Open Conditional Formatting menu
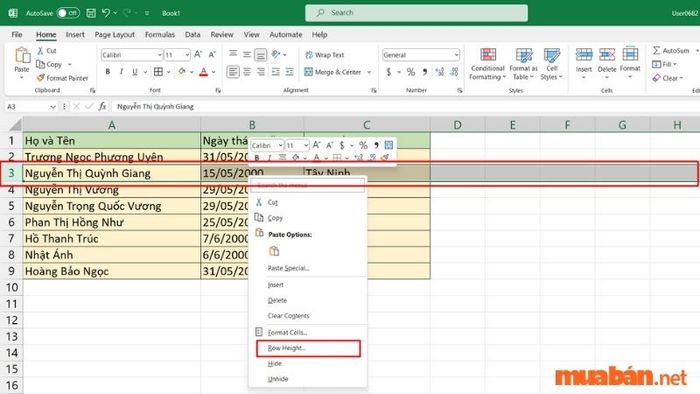Image resolution: width=700 pixels, height=394 pixels. point(488,64)
